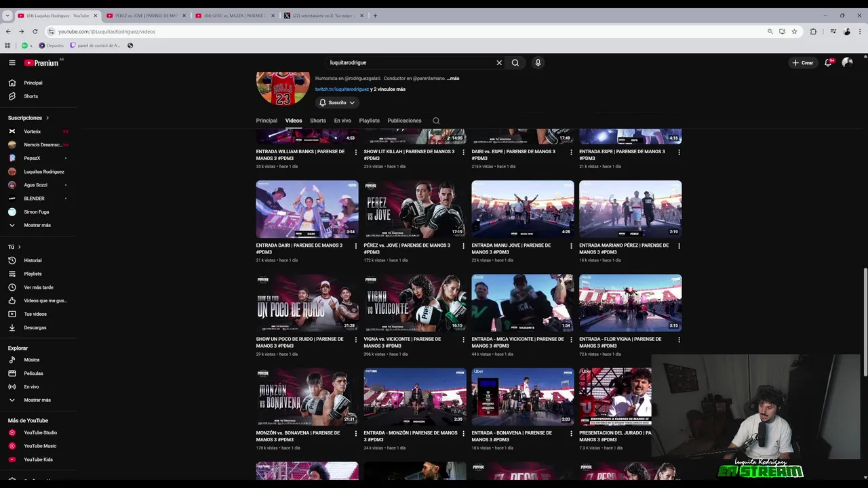Expand Mostrar más under Explorar
The width and height of the screenshot is (868, 488).
pos(37,400)
